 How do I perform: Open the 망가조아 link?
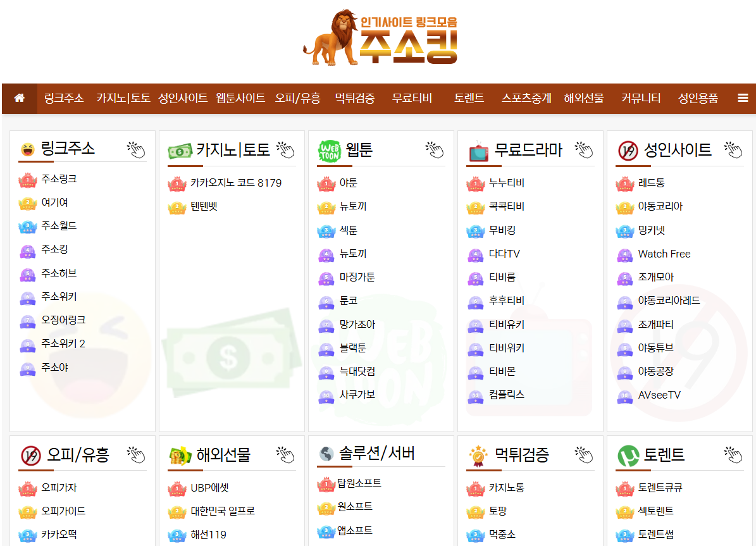[357, 324]
